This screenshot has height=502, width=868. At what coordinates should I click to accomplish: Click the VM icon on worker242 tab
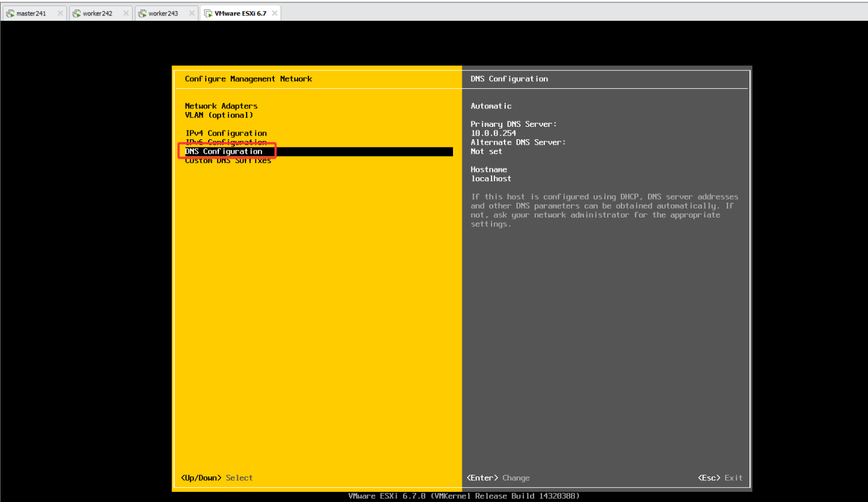tap(76, 13)
